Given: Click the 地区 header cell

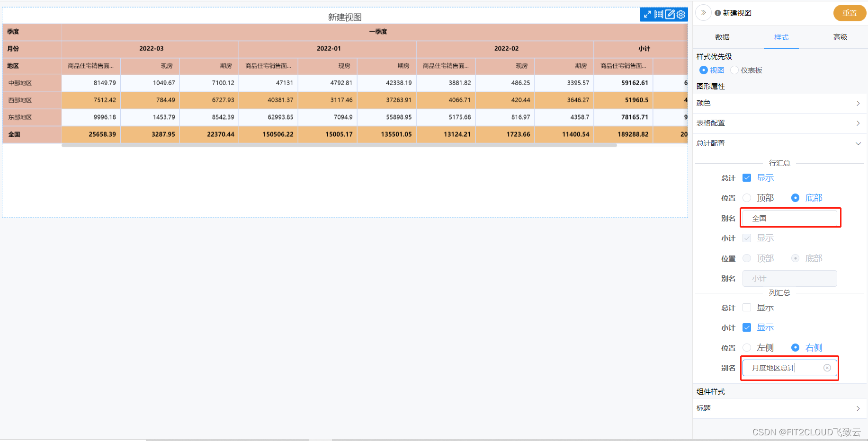Looking at the screenshot, I should click(32, 66).
